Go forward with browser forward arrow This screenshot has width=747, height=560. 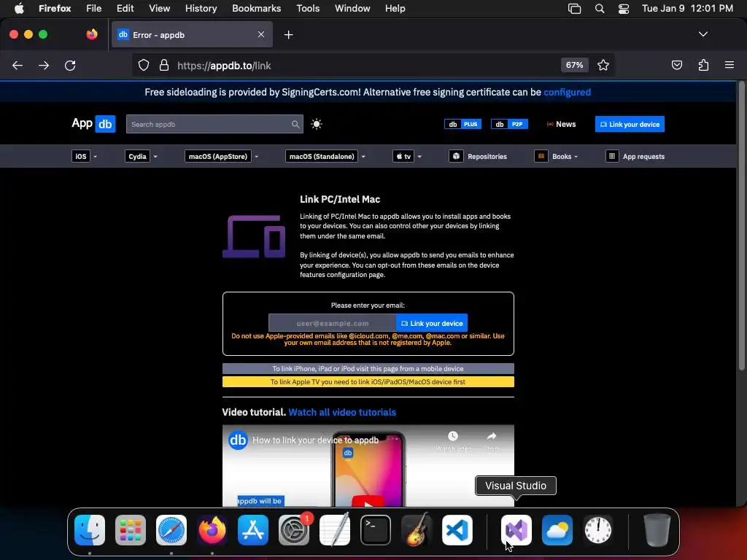(44, 65)
